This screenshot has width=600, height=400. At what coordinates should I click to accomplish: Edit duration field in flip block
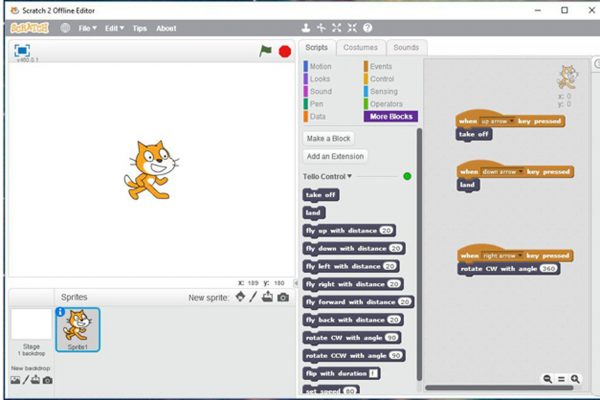(373, 373)
